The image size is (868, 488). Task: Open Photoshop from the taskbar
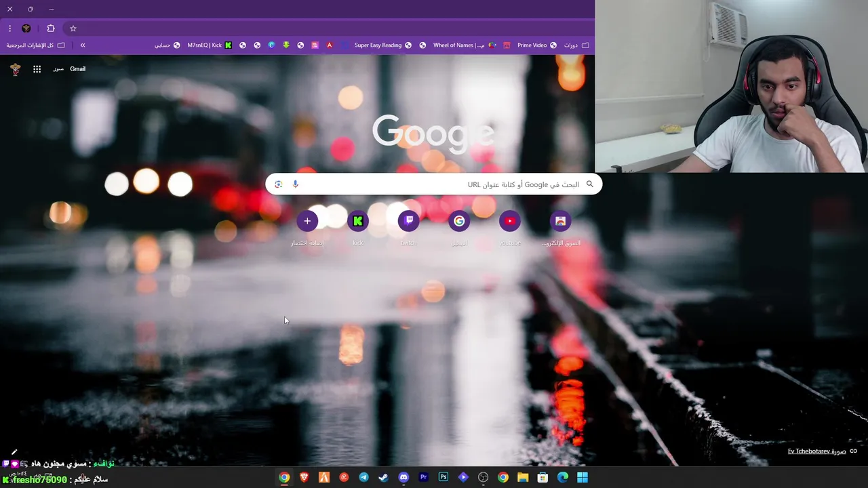click(443, 477)
